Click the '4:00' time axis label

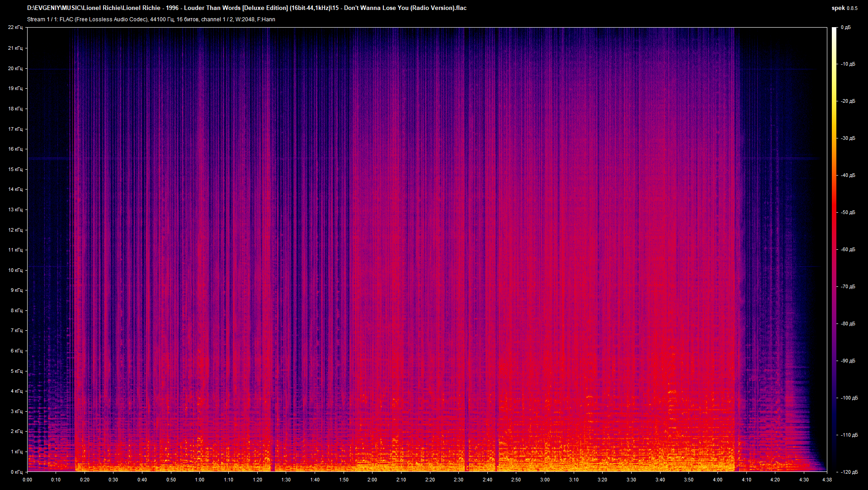point(717,480)
